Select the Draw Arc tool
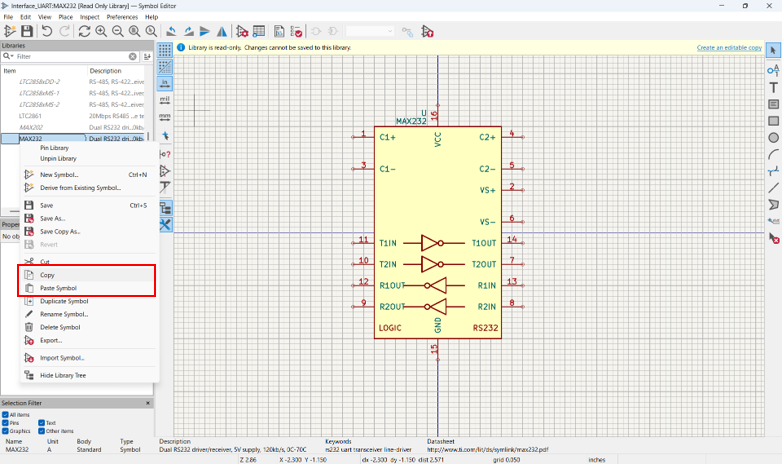The width and height of the screenshot is (782, 464). click(774, 155)
